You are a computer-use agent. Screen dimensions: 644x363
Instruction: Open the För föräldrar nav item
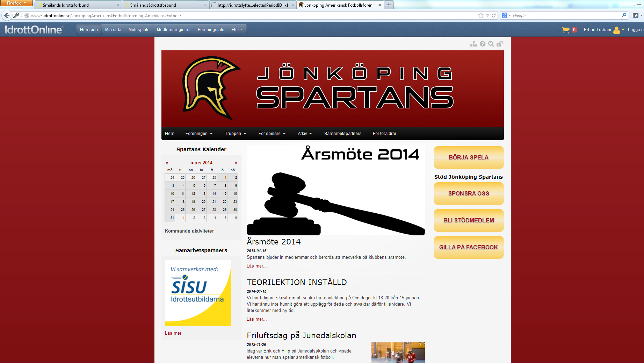click(x=384, y=134)
